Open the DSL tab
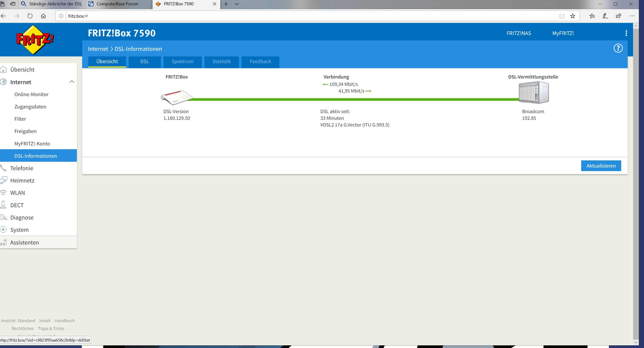The image size is (644, 348). tap(145, 61)
